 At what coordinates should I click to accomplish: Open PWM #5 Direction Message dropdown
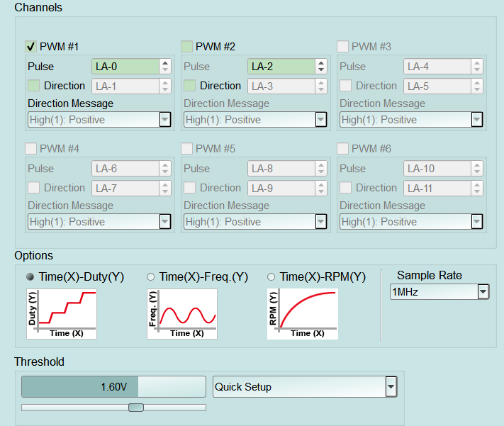click(255, 222)
